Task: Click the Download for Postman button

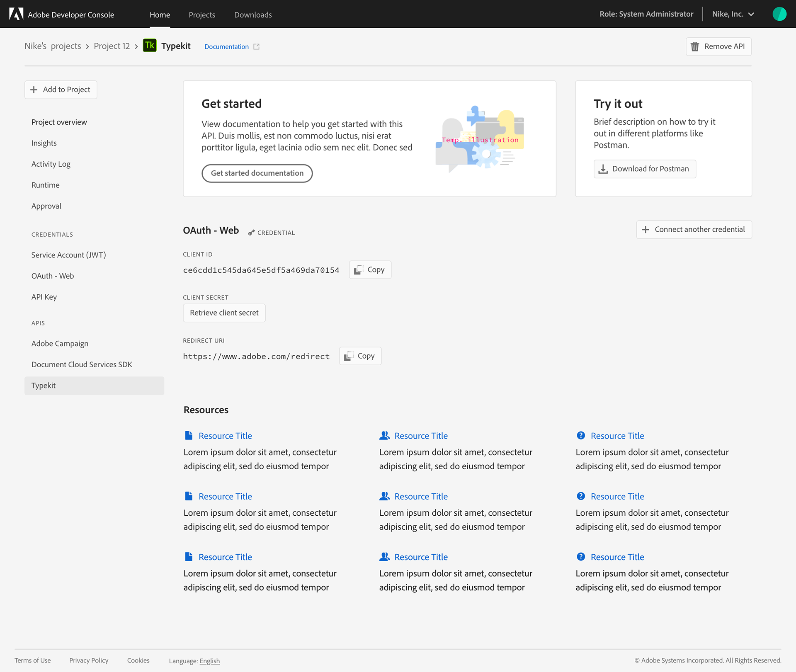Action: 645,169
